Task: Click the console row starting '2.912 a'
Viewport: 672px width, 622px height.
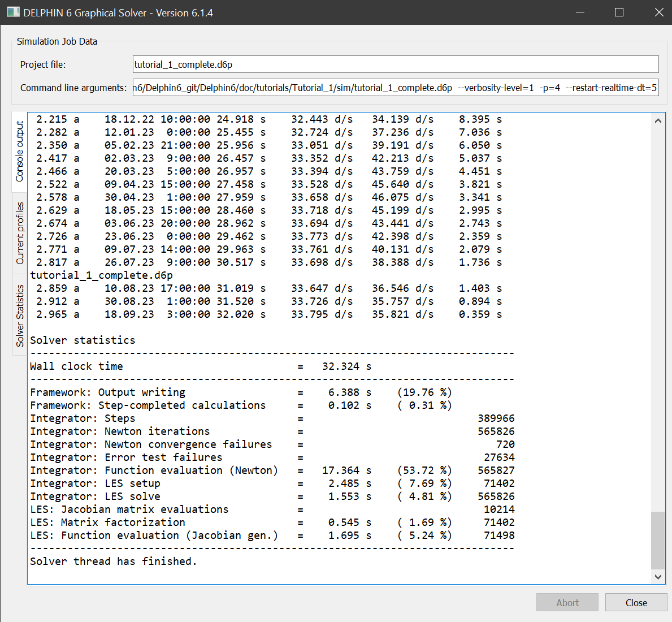Action: click(x=268, y=301)
